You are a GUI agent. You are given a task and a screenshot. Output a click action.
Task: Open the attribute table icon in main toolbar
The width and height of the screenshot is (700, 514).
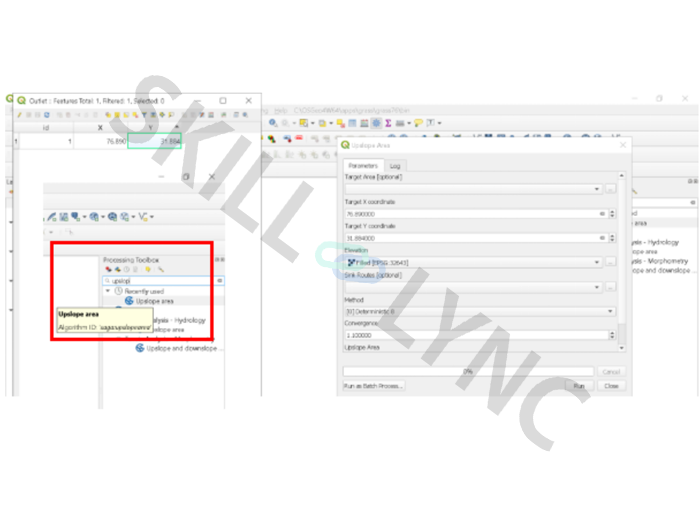[x=352, y=123]
